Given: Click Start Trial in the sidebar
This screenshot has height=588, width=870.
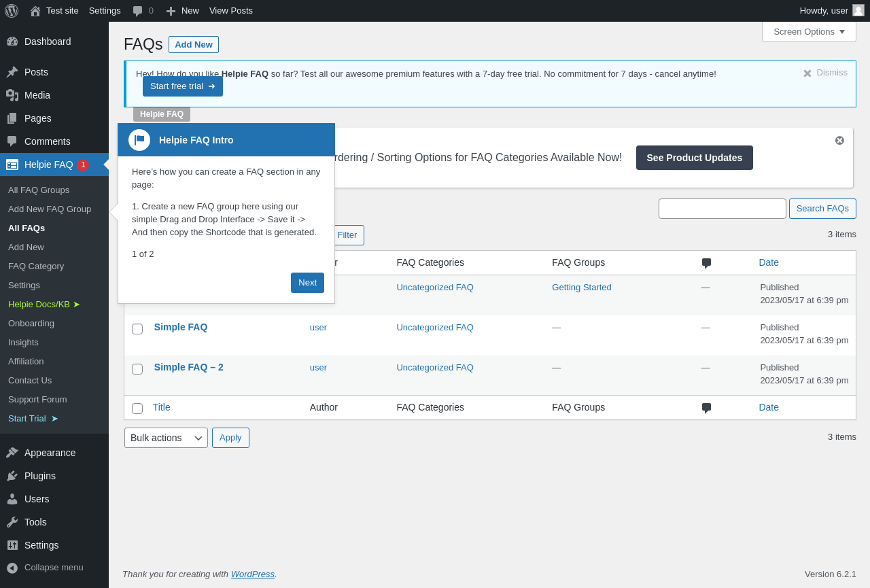Looking at the screenshot, I should 33,418.
